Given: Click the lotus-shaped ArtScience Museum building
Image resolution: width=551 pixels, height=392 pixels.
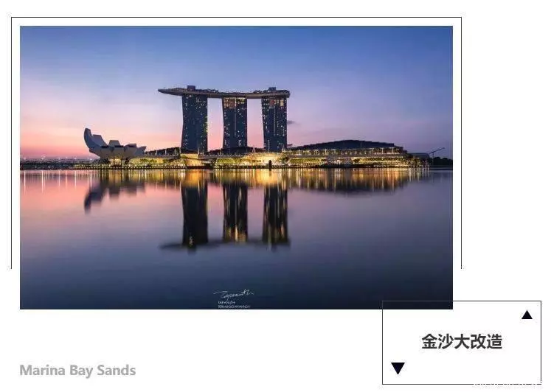Looking at the screenshot, I should pyautogui.click(x=114, y=144).
